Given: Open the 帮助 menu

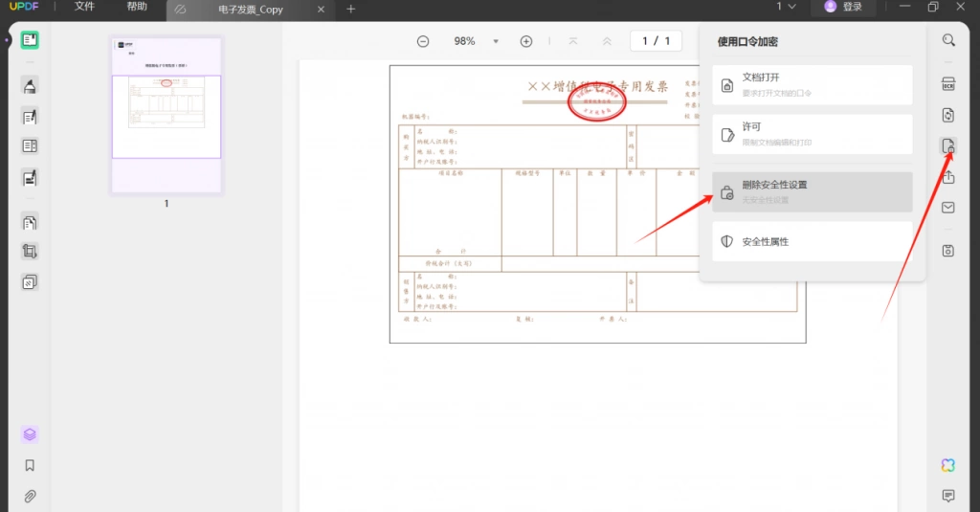Looking at the screenshot, I should click(x=137, y=7).
